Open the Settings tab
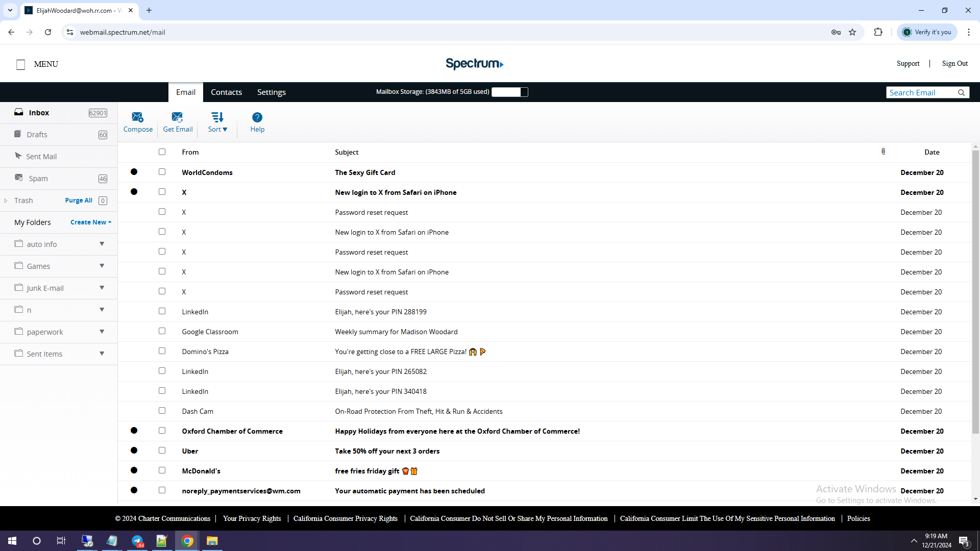Image resolution: width=980 pixels, height=551 pixels. click(271, 92)
